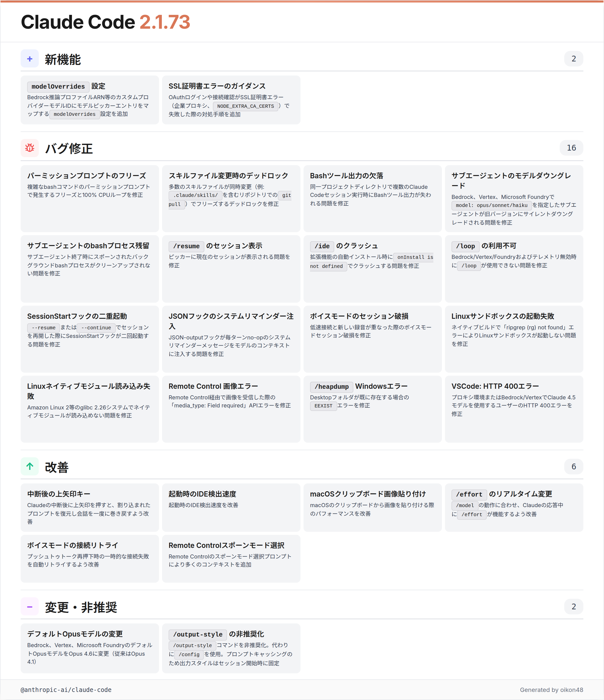Image resolution: width=604 pixels, height=700 pixels.
Task: Click the バグ修正 section heading
Action: pos(69,149)
